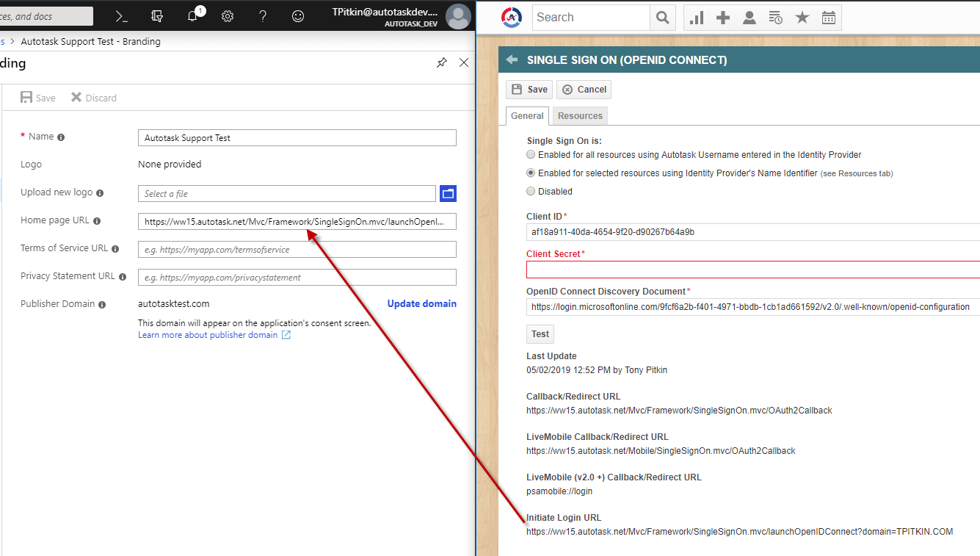Open the Autotask calendar icon

click(829, 17)
